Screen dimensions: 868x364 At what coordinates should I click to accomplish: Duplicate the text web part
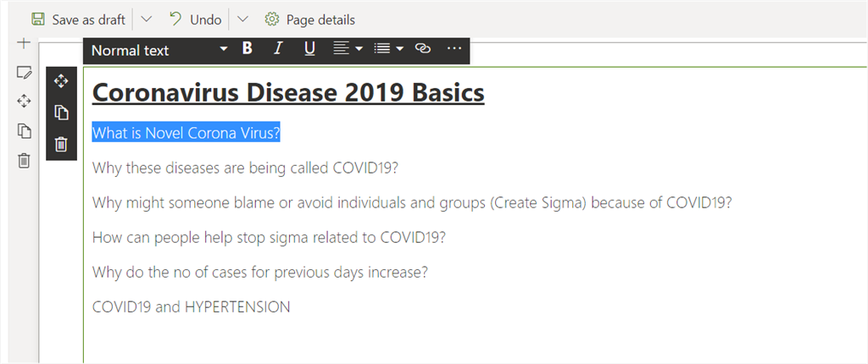click(x=61, y=113)
